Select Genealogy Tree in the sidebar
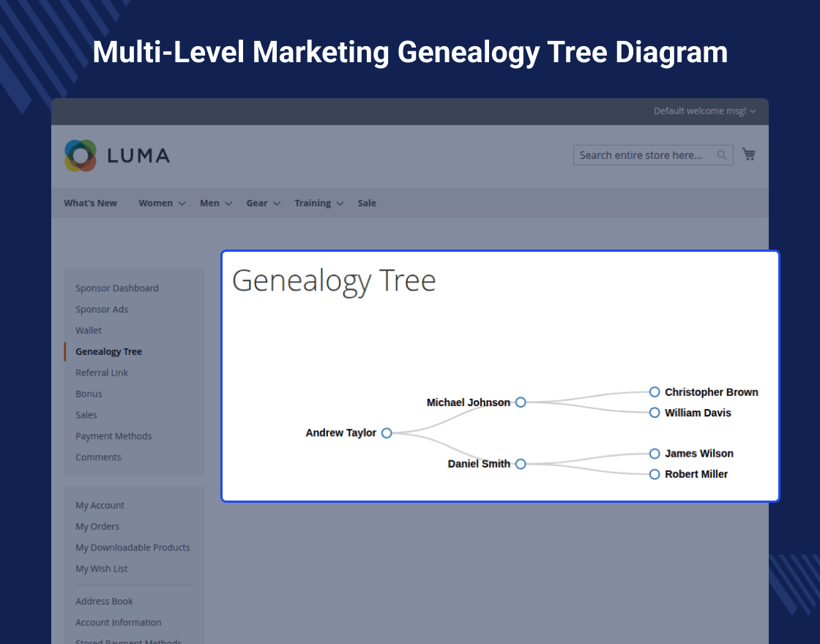The width and height of the screenshot is (820, 644). 109,352
